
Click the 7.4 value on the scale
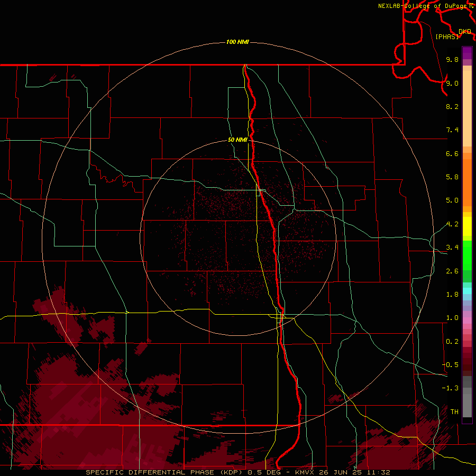click(452, 130)
